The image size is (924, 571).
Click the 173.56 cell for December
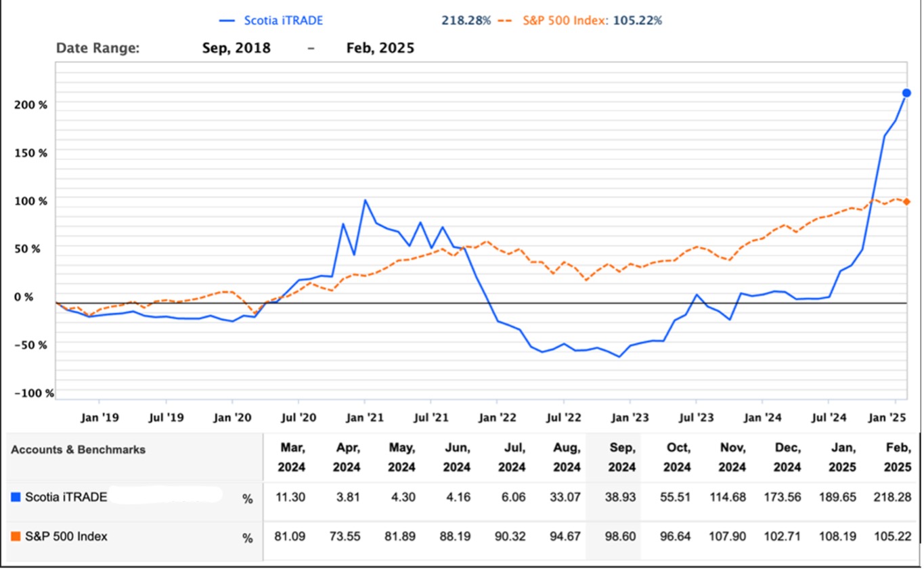[785, 497]
